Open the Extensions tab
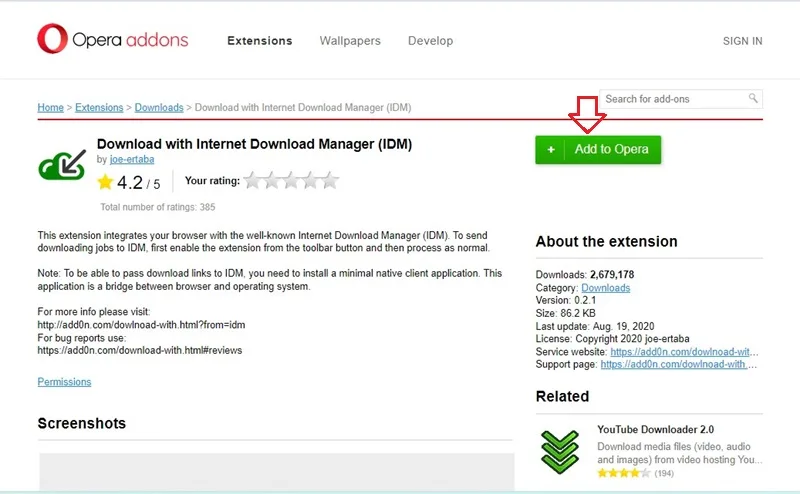800x494 pixels. [x=260, y=41]
